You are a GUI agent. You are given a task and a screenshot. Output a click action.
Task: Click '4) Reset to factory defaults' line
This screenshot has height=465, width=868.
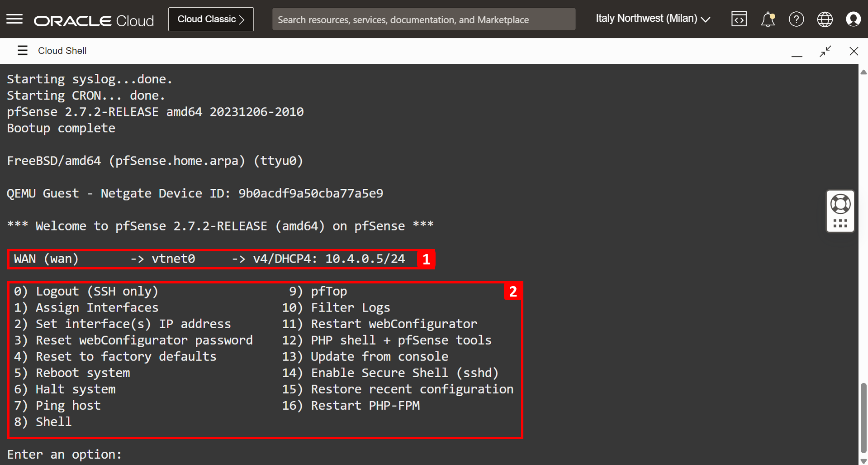tap(115, 356)
